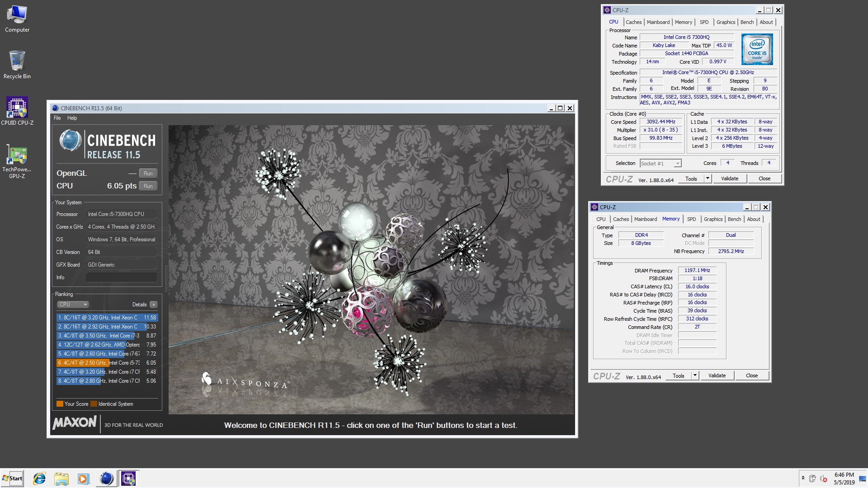
Task: Open the Socket #1 selection dropdown
Action: coord(660,164)
